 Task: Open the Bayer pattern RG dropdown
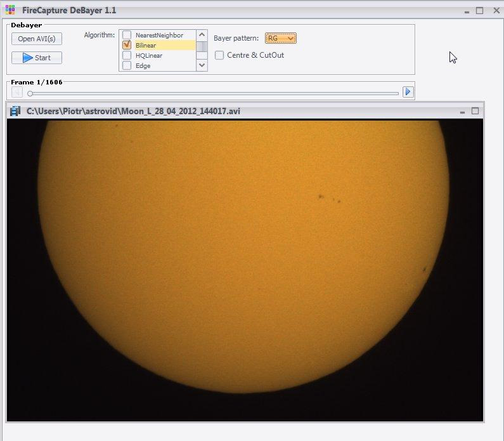pyautogui.click(x=281, y=39)
